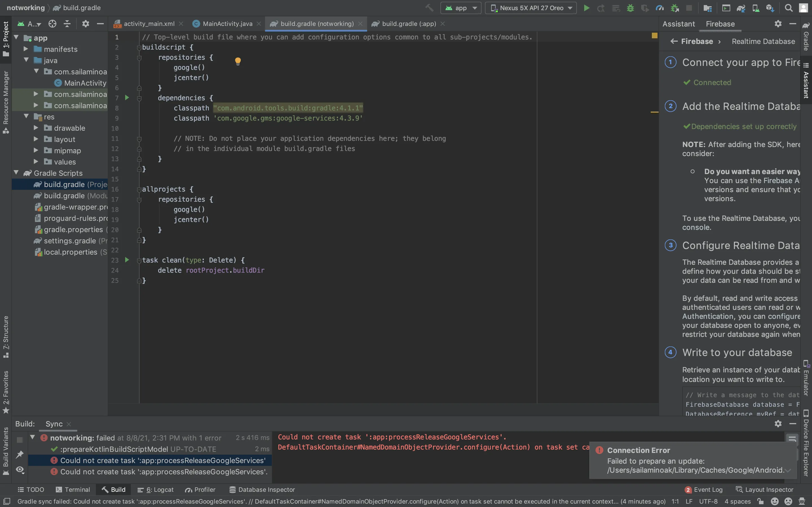Viewport: 812px width, 507px height.
Task: Select the gradle.properties file in tree
Action: [73, 229]
